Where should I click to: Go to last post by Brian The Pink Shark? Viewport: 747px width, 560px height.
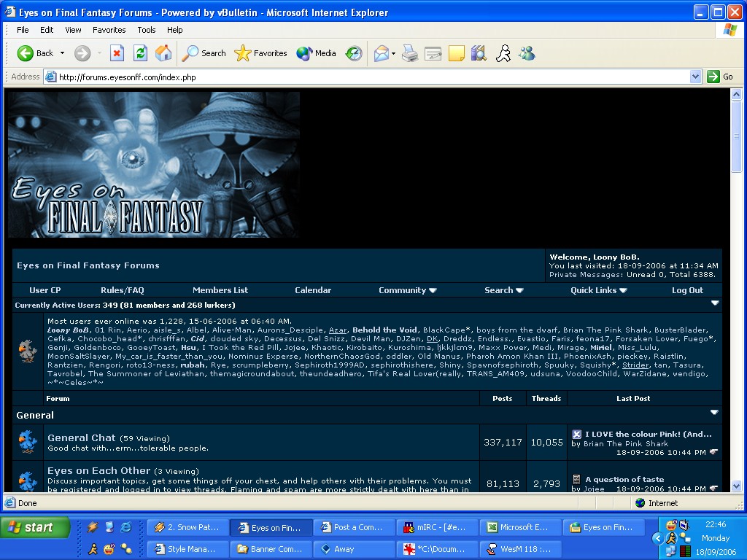click(x=713, y=452)
